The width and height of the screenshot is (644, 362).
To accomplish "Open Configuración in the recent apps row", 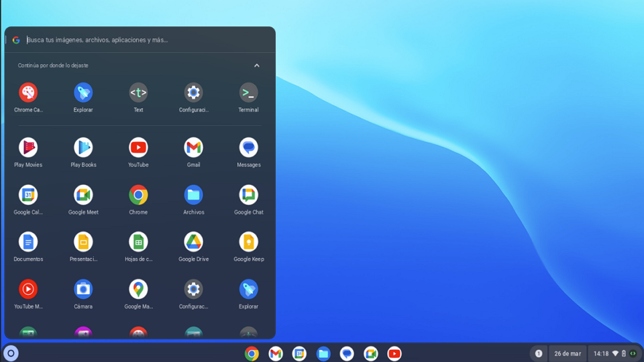I will 193,93.
